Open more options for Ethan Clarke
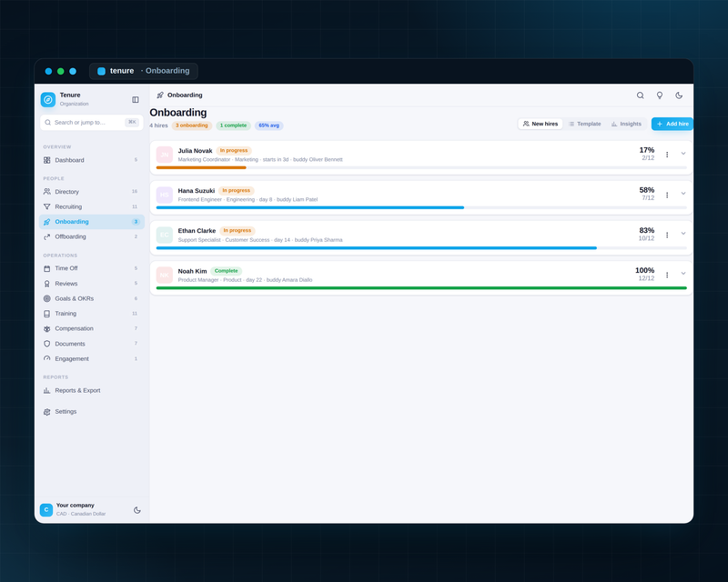Image resolution: width=728 pixels, height=582 pixels. (x=667, y=236)
